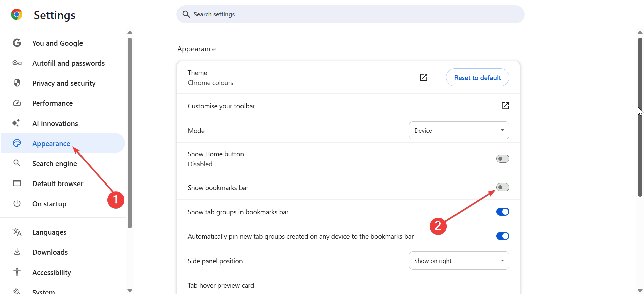Click the Chrome logo icon
Screen dimensions: 644x294
pos(17,15)
